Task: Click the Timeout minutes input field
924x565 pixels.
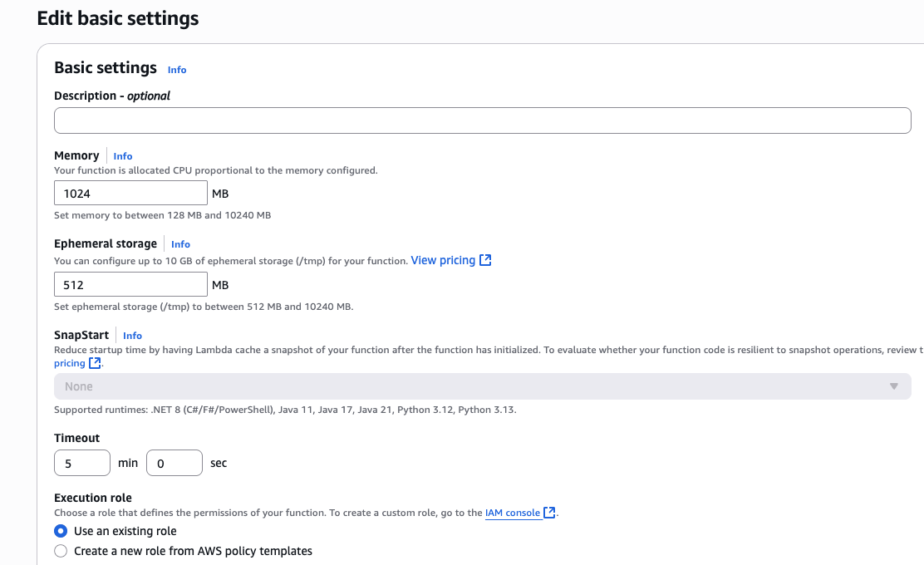Action: 82,463
